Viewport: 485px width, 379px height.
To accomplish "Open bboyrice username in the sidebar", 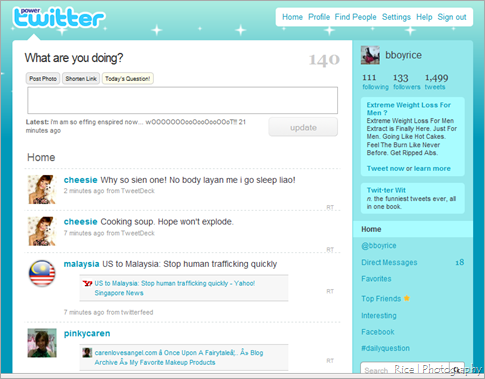I will (x=403, y=55).
